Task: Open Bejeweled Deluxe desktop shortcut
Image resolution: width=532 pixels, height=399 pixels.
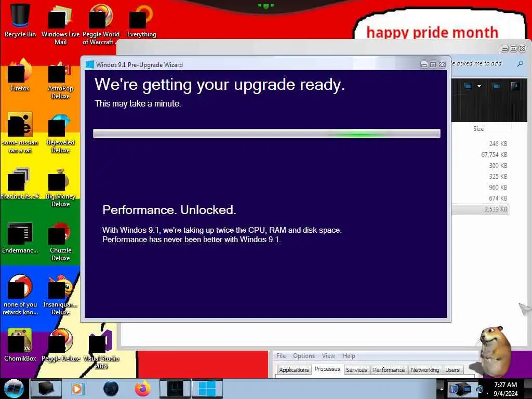Action: [60, 132]
